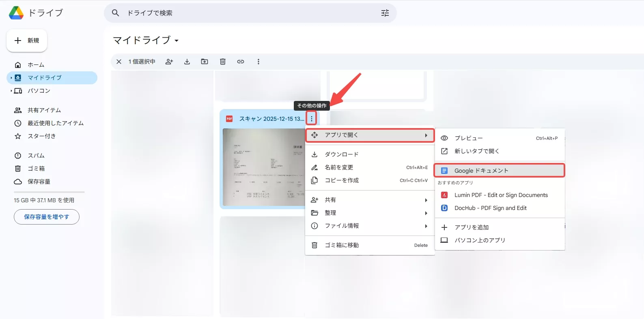
Task: Click the PDF file type icon
Action: click(x=229, y=119)
